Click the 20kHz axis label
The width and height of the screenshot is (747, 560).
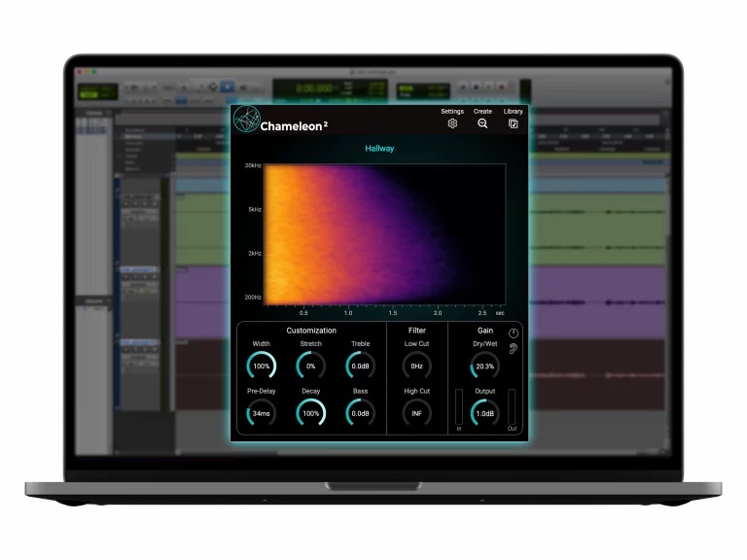click(253, 165)
